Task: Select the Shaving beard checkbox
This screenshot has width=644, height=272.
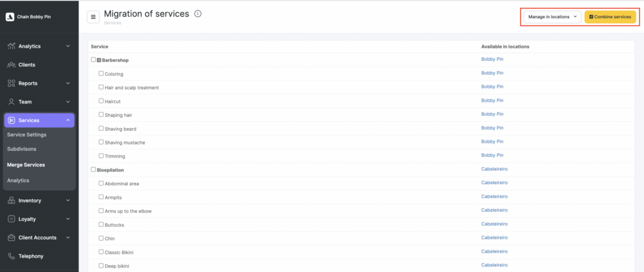Action: (x=101, y=129)
